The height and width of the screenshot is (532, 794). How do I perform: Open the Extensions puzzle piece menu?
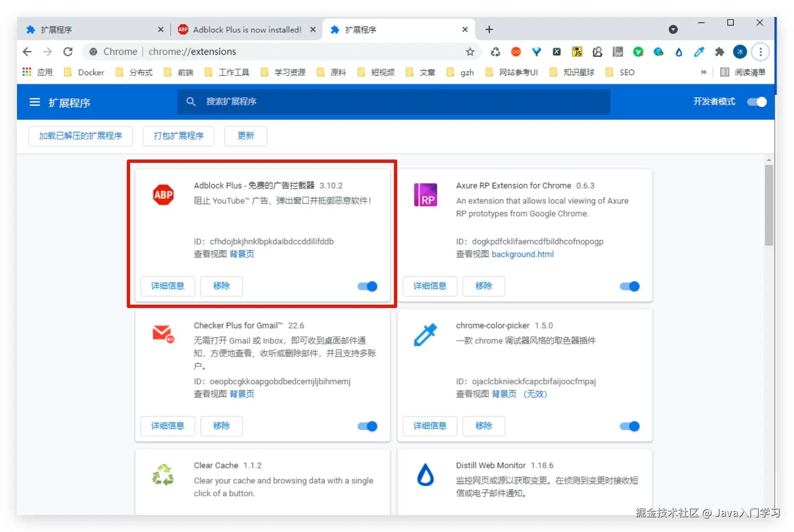click(719, 52)
